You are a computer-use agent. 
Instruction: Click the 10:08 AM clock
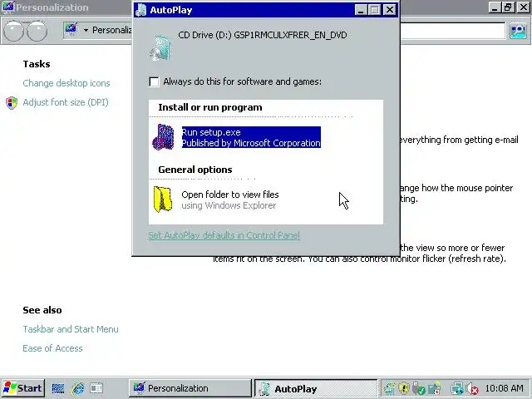[505, 388]
